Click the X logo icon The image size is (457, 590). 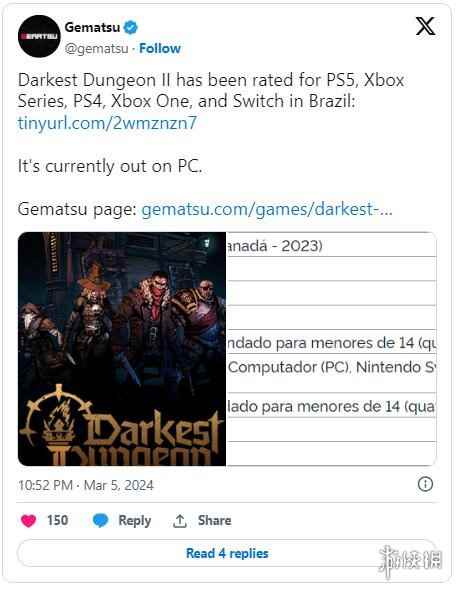click(425, 26)
